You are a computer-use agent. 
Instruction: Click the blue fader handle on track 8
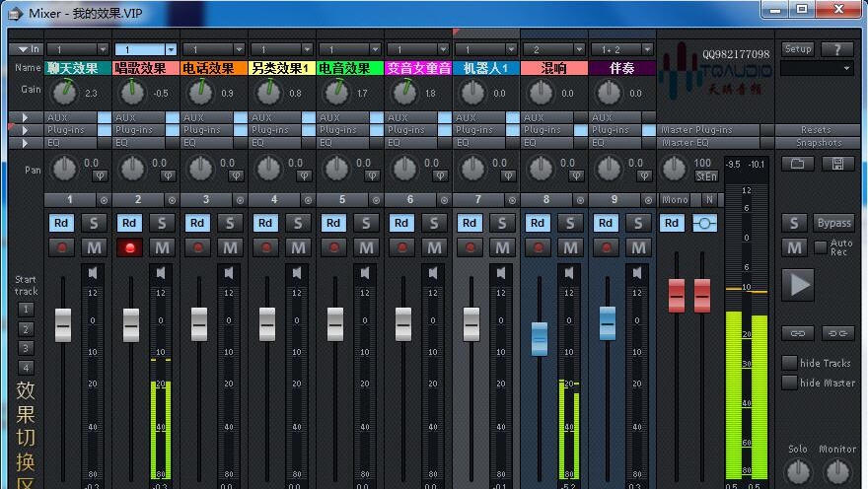click(x=539, y=337)
